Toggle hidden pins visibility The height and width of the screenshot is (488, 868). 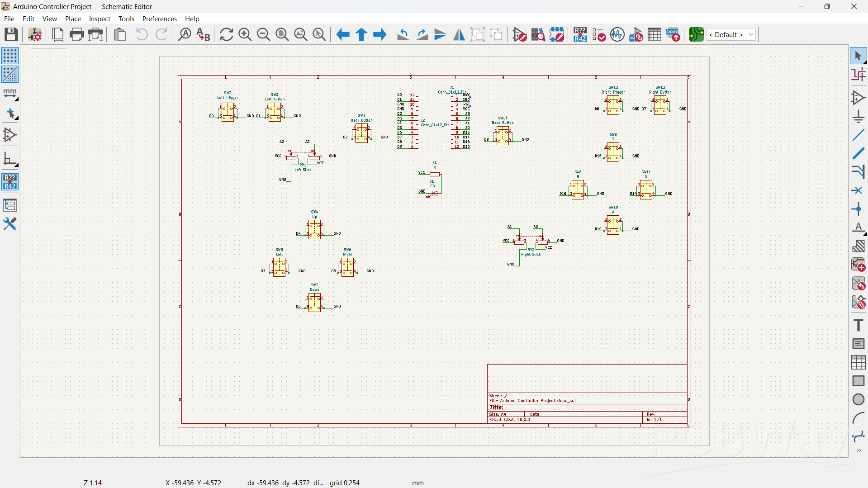[10, 135]
